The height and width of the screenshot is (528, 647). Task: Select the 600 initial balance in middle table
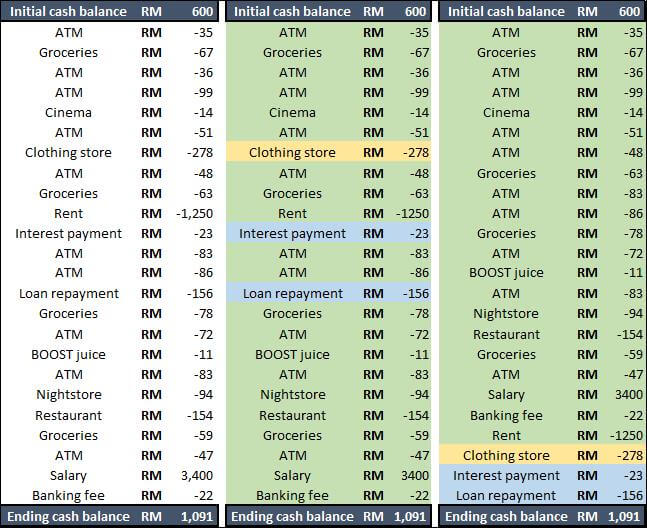[x=415, y=11]
